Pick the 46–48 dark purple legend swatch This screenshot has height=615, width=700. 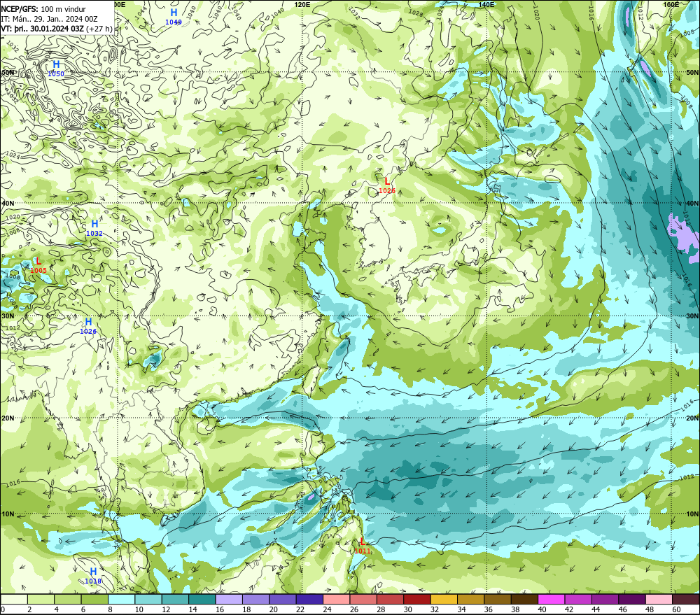tap(633, 599)
